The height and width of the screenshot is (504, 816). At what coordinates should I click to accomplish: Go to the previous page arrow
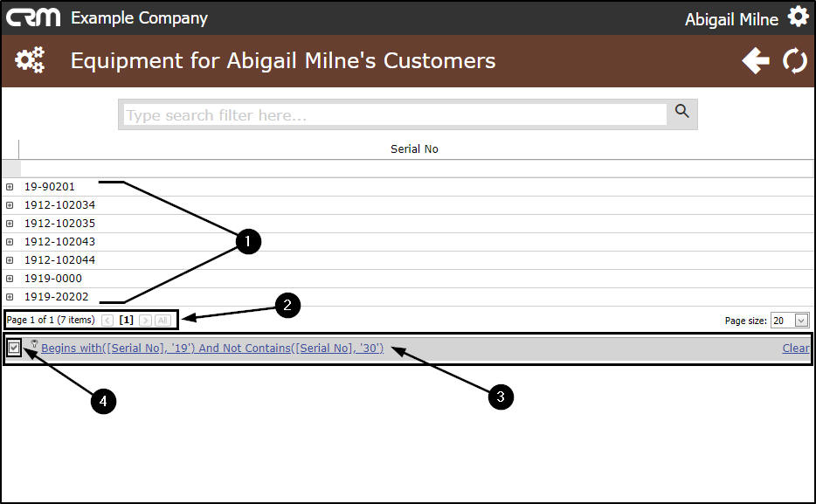(x=107, y=321)
